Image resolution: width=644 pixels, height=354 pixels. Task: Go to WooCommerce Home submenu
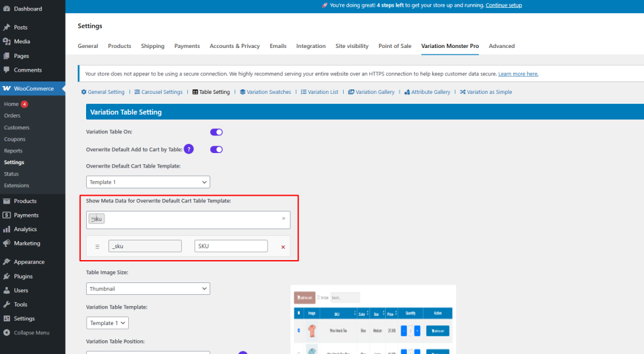pyautogui.click(x=12, y=104)
